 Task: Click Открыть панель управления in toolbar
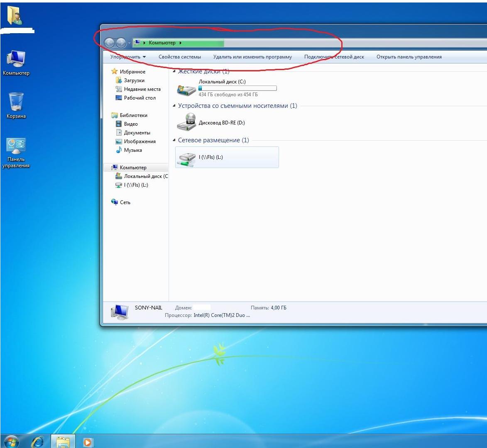tap(409, 57)
